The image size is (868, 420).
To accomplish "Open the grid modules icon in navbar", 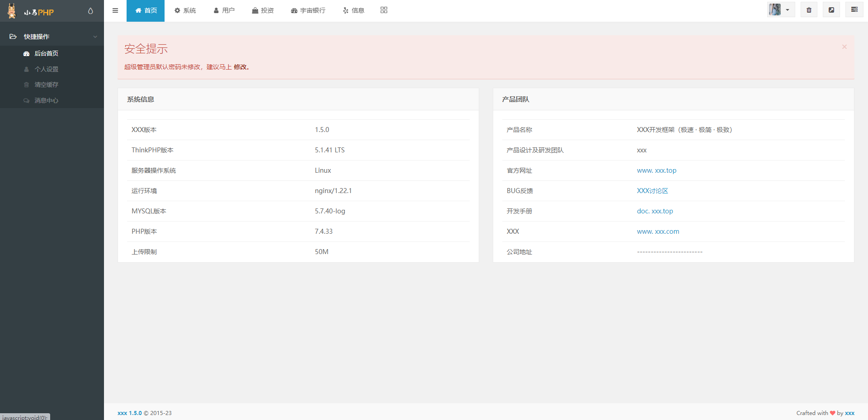I will [x=384, y=10].
